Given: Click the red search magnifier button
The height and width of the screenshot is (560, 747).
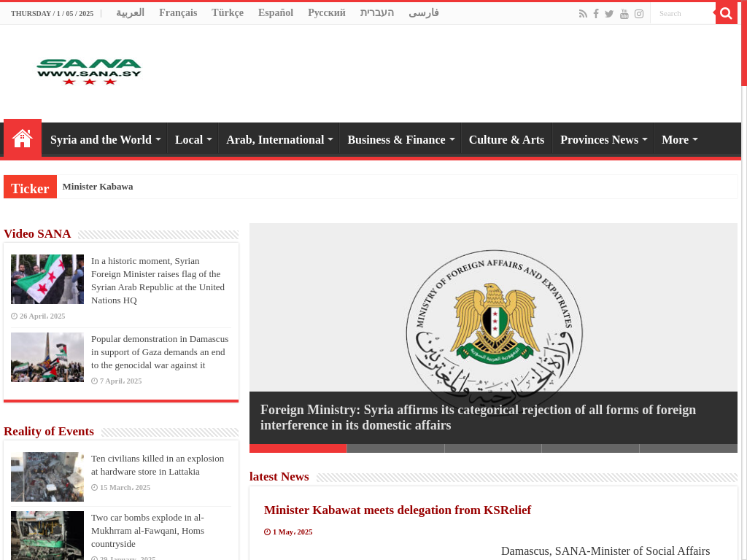Looking at the screenshot, I should pyautogui.click(x=726, y=13).
